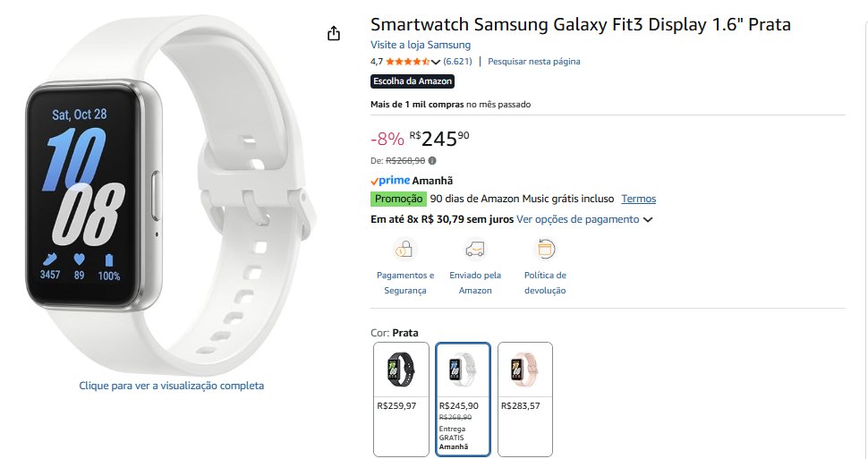Open the 6.621 reviews count link
The height and width of the screenshot is (459, 868).
[x=457, y=62]
